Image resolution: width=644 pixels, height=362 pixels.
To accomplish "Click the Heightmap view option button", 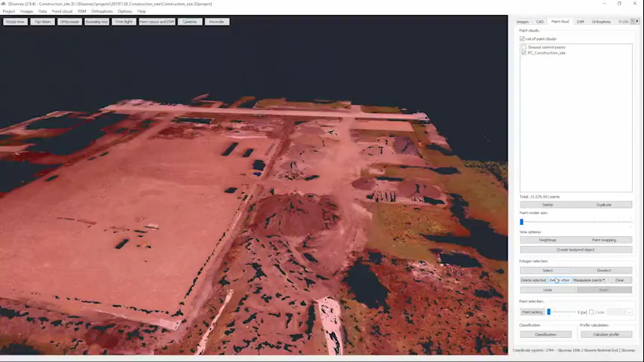I will 547,240.
